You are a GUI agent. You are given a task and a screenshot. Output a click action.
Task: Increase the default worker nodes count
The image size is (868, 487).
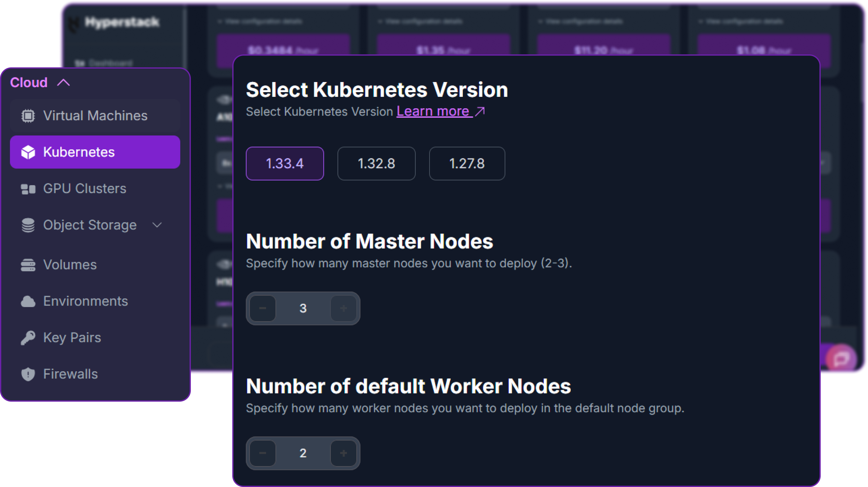tap(343, 453)
